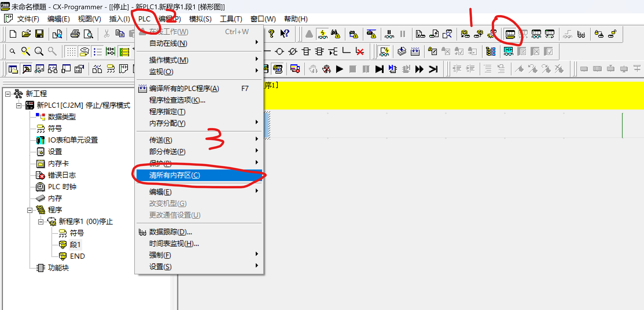Image resolution: width=644 pixels, height=310 pixels.
Task: Save project using the floppy disk icon
Action: pyautogui.click(x=39, y=34)
